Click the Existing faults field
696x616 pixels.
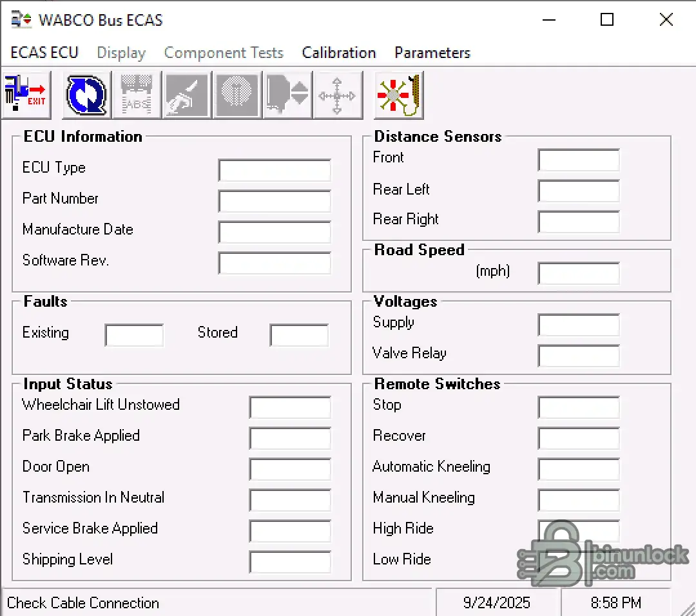point(134,334)
